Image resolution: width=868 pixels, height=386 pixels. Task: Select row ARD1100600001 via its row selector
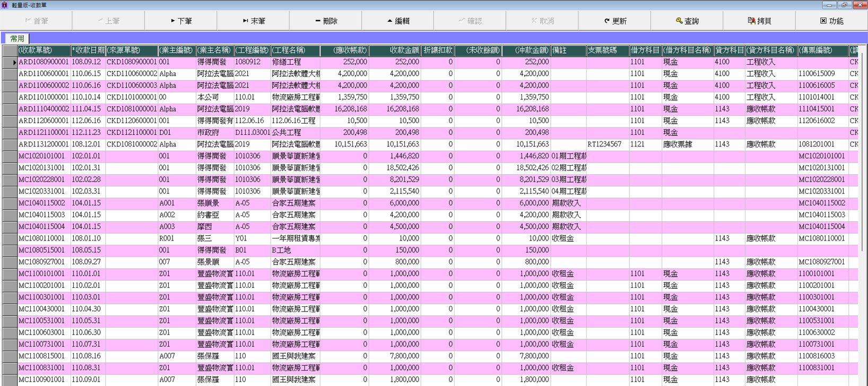(10, 74)
